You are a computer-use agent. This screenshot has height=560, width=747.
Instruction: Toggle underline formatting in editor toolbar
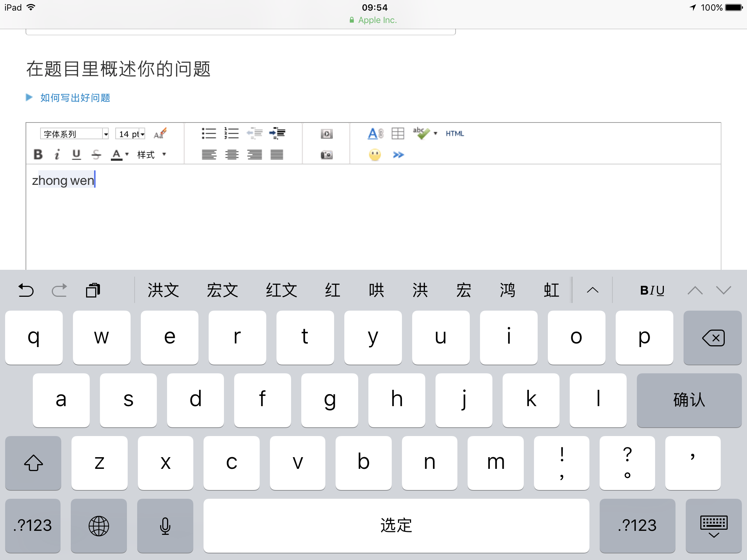point(76,155)
